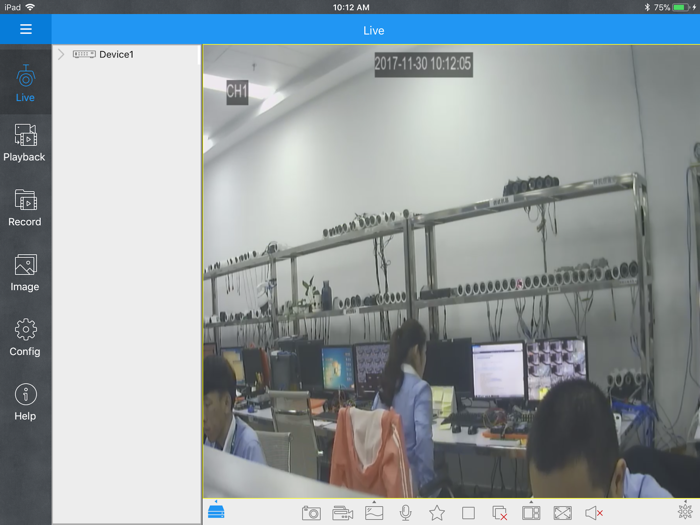Image resolution: width=700 pixels, height=525 pixels.
Task: Start video recording with camcorder icon
Action: (x=343, y=513)
